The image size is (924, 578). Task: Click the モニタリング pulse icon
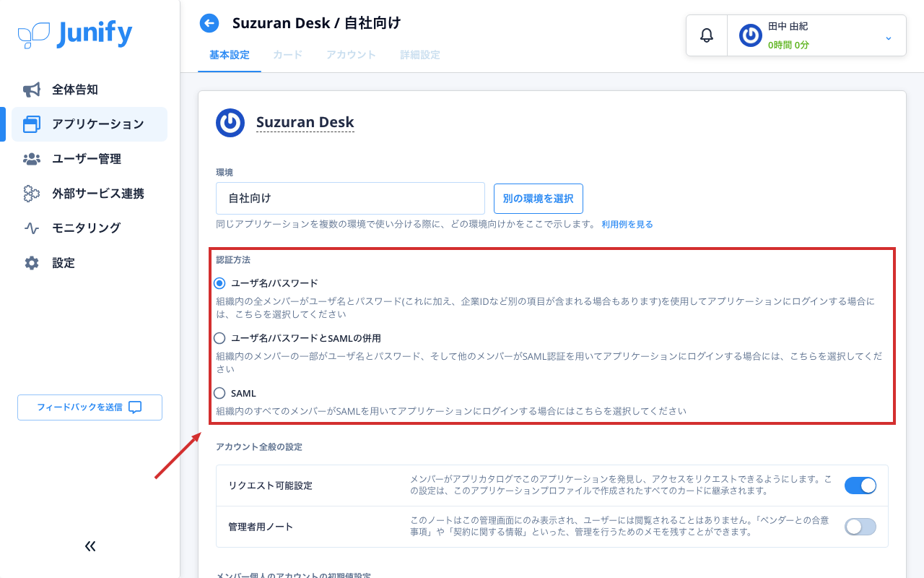(x=31, y=228)
